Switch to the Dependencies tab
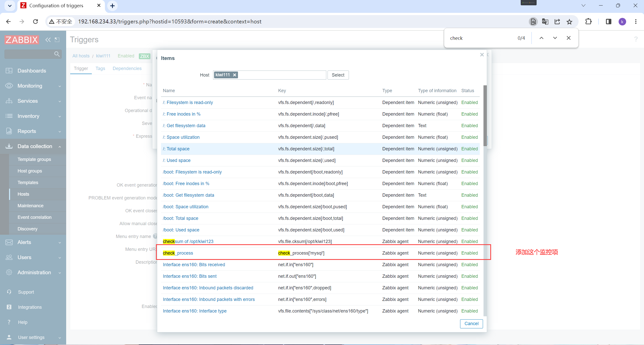 click(x=127, y=68)
